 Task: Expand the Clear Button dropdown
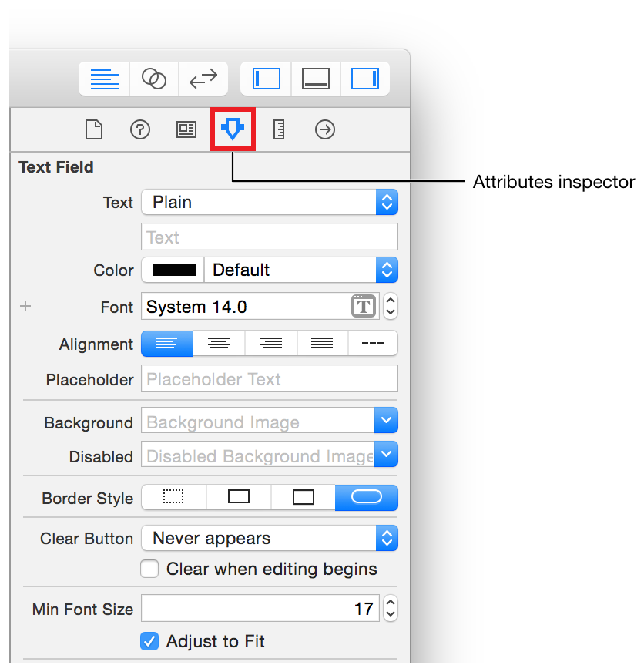(x=269, y=538)
